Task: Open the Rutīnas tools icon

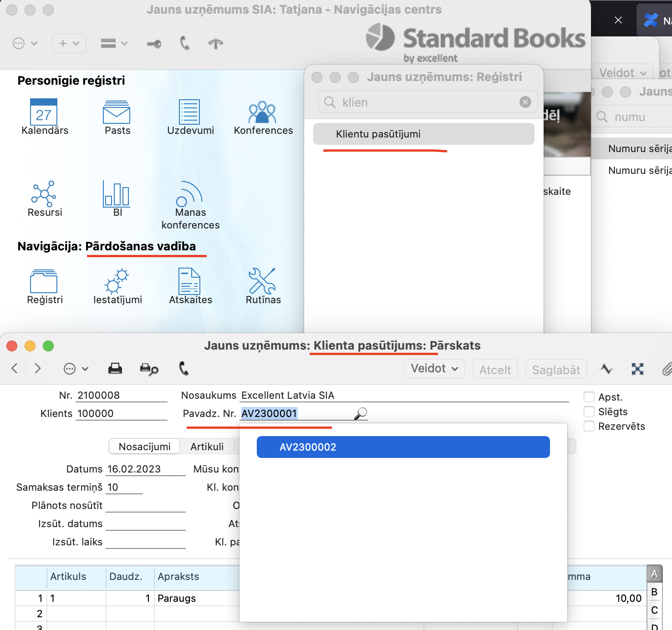Action: pos(263,281)
